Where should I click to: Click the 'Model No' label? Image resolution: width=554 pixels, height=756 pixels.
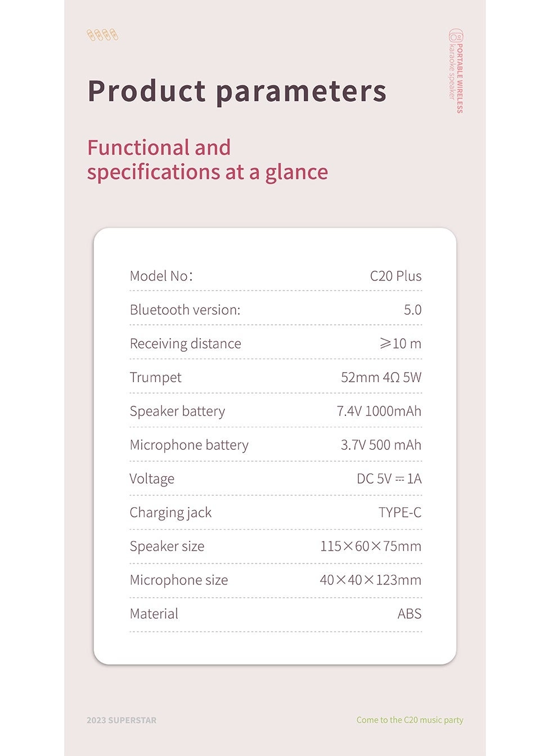tap(161, 276)
